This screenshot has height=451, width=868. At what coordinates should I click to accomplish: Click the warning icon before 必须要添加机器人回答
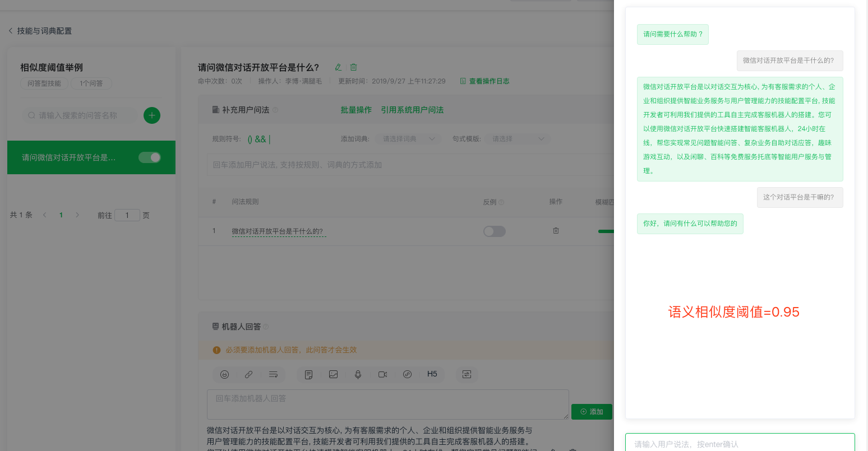tap(216, 350)
